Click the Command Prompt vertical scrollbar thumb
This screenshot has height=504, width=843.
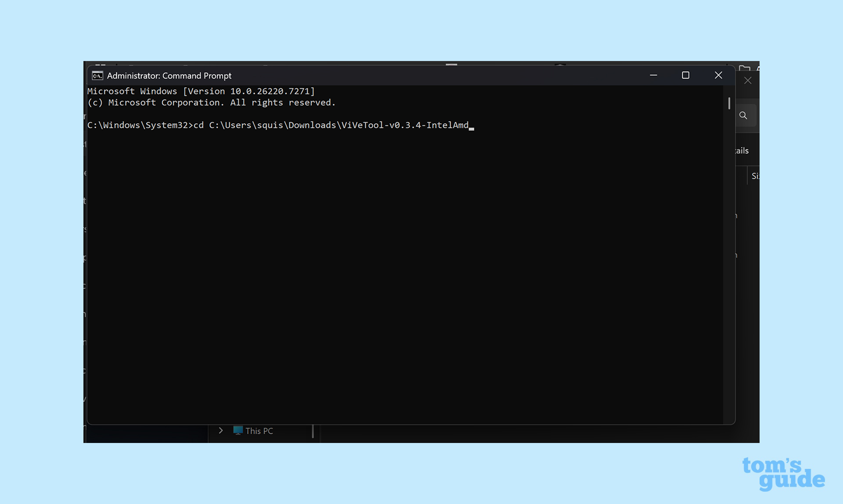click(729, 103)
